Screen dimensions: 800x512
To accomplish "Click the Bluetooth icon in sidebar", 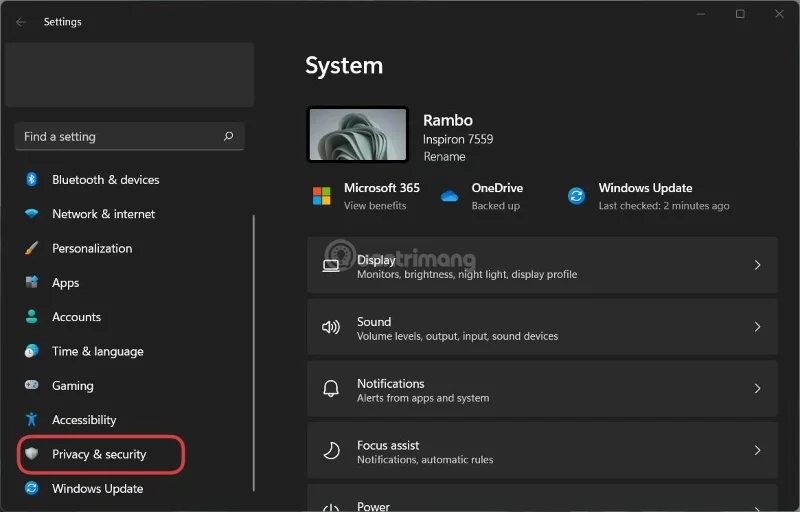I will click(x=31, y=180).
